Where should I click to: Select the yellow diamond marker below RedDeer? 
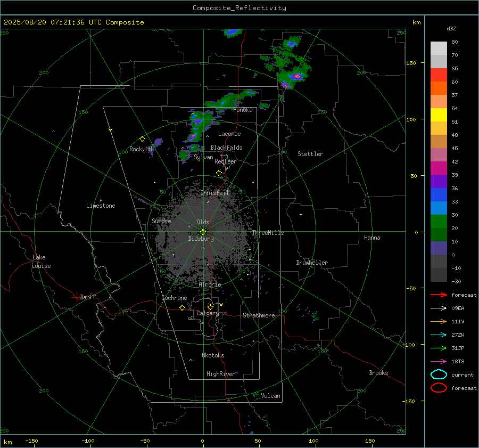(219, 173)
